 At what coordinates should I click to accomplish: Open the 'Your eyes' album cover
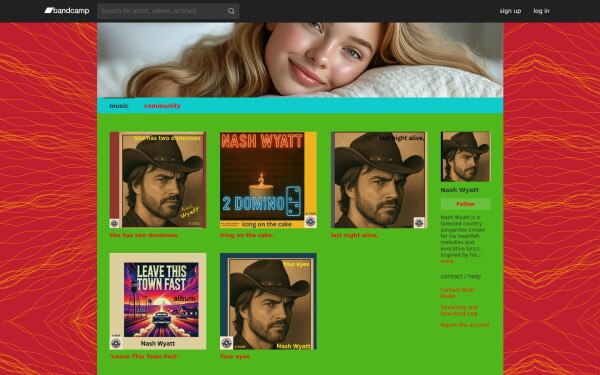click(x=268, y=301)
